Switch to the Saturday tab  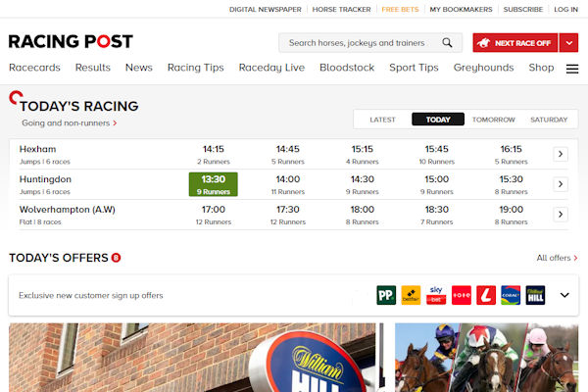tap(549, 120)
